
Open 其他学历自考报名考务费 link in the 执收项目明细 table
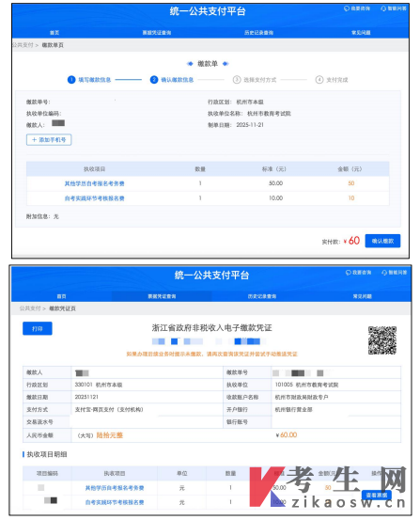pyautogui.click(x=115, y=488)
